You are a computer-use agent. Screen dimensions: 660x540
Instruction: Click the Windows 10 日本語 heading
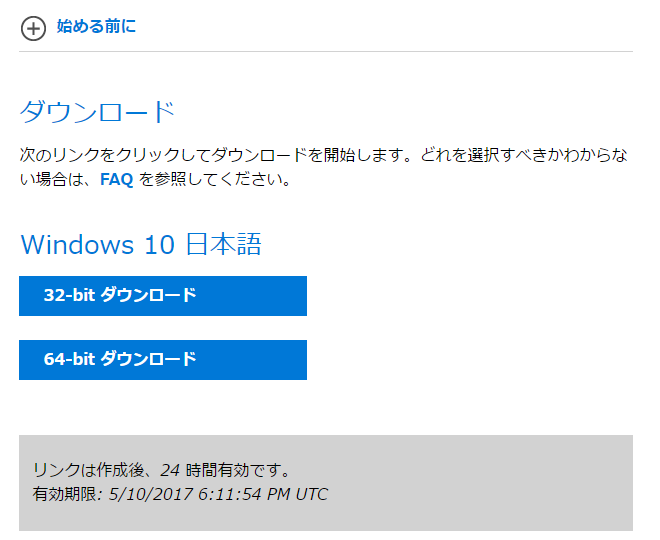(141, 244)
